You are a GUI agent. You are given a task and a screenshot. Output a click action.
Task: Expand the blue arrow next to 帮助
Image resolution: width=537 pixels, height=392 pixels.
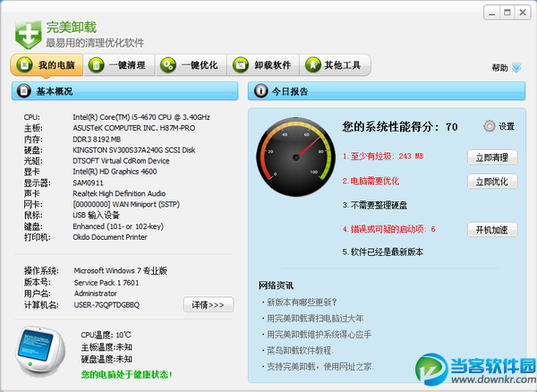pos(516,67)
